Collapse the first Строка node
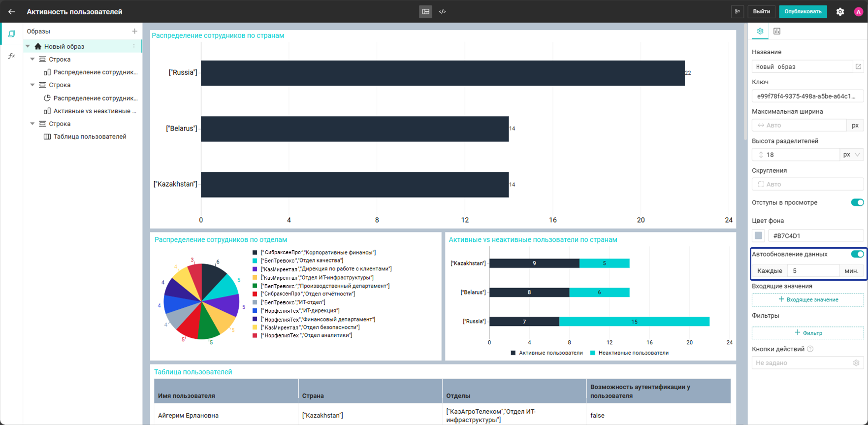The image size is (868, 425). click(x=32, y=59)
